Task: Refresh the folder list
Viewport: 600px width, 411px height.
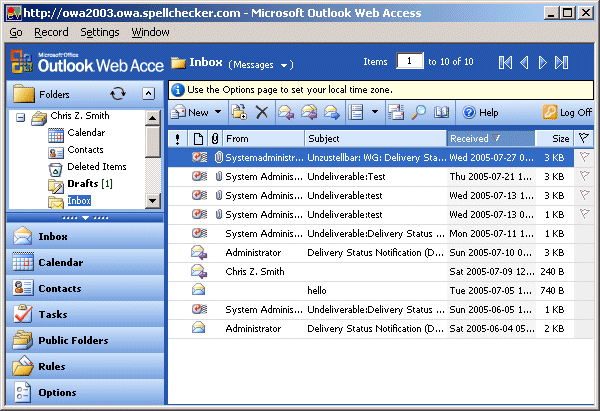Action: (x=118, y=93)
